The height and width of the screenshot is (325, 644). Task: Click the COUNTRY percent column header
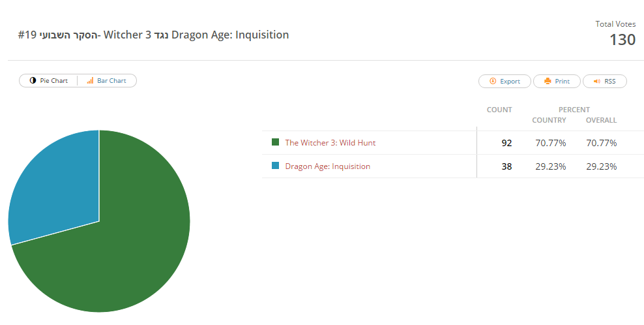[549, 120]
